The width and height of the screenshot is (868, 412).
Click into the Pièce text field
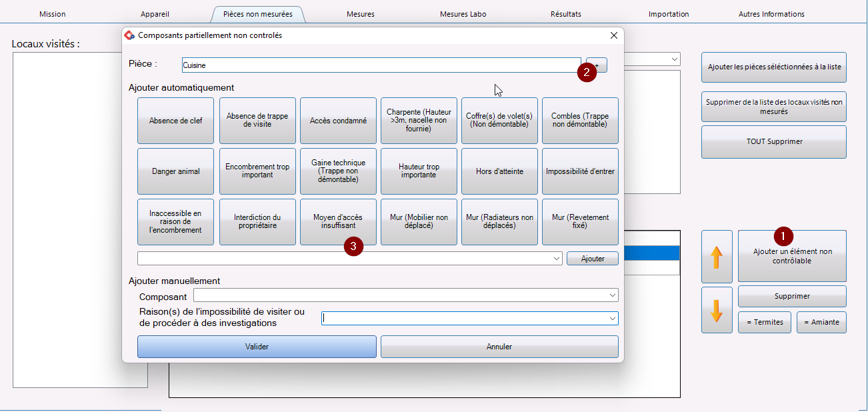(x=380, y=65)
